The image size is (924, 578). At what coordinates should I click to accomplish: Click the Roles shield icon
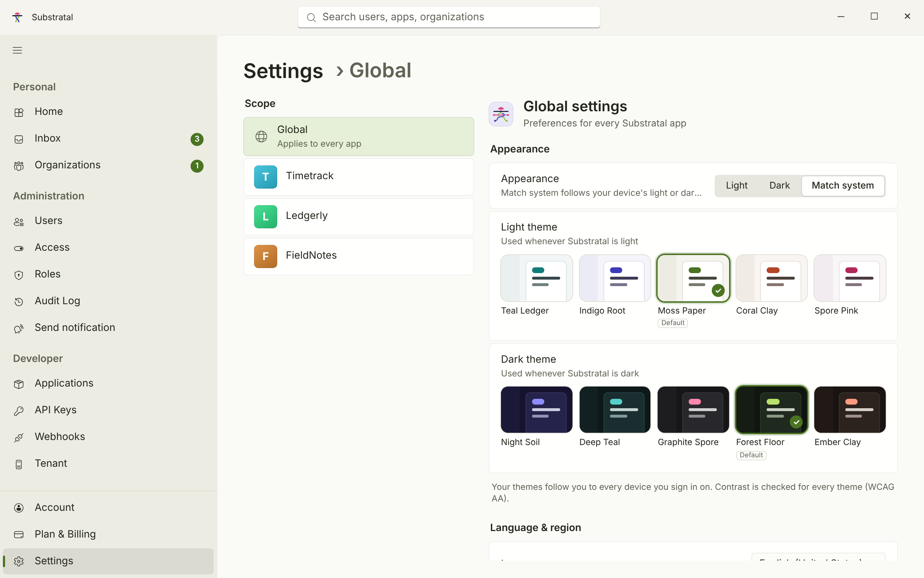[19, 275]
